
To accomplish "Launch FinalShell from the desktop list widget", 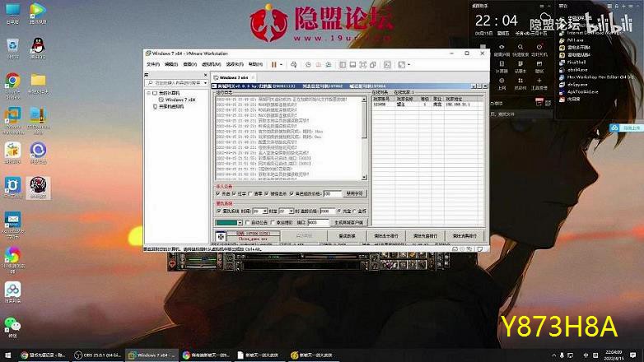I will tap(572, 63).
